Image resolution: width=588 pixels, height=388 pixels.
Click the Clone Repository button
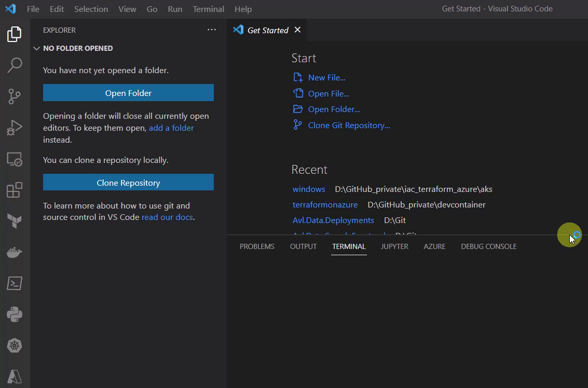(128, 182)
